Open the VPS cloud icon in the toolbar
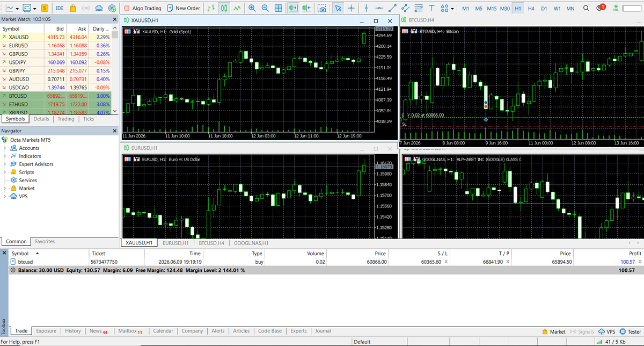 [x=99, y=8]
